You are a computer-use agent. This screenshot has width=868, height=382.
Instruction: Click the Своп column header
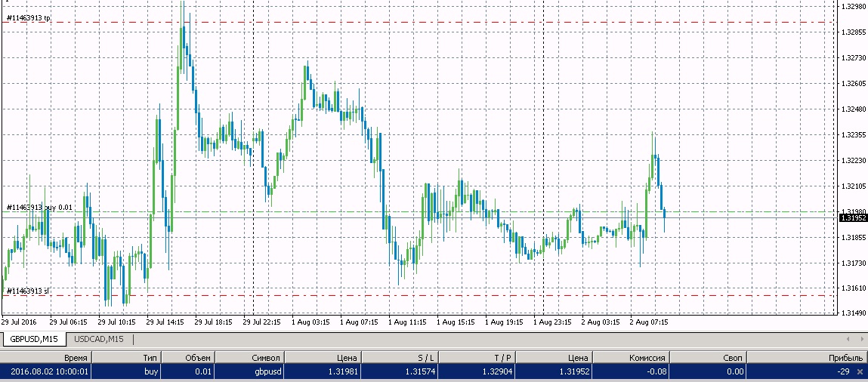(x=708, y=358)
